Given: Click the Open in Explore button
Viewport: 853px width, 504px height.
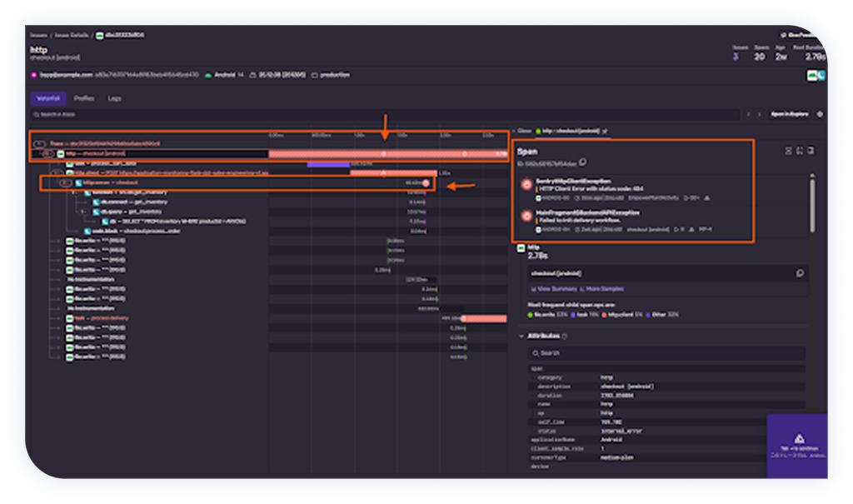Looking at the screenshot, I should point(790,114).
